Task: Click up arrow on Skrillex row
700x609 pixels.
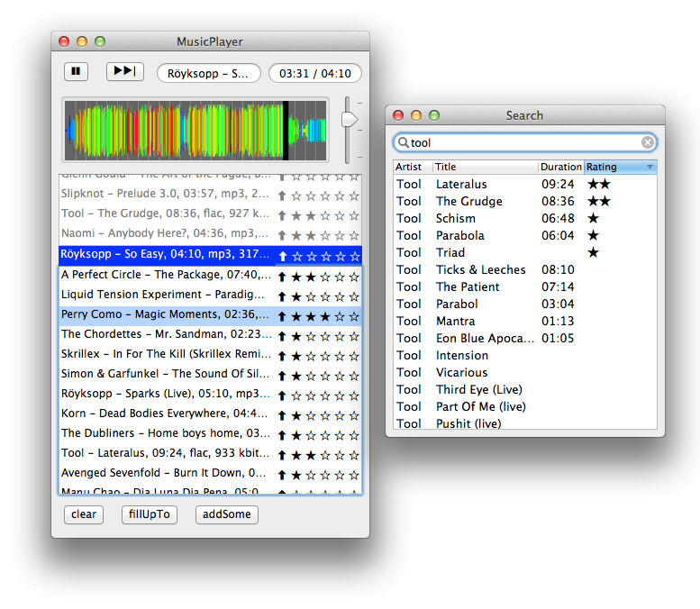Action: [x=282, y=355]
